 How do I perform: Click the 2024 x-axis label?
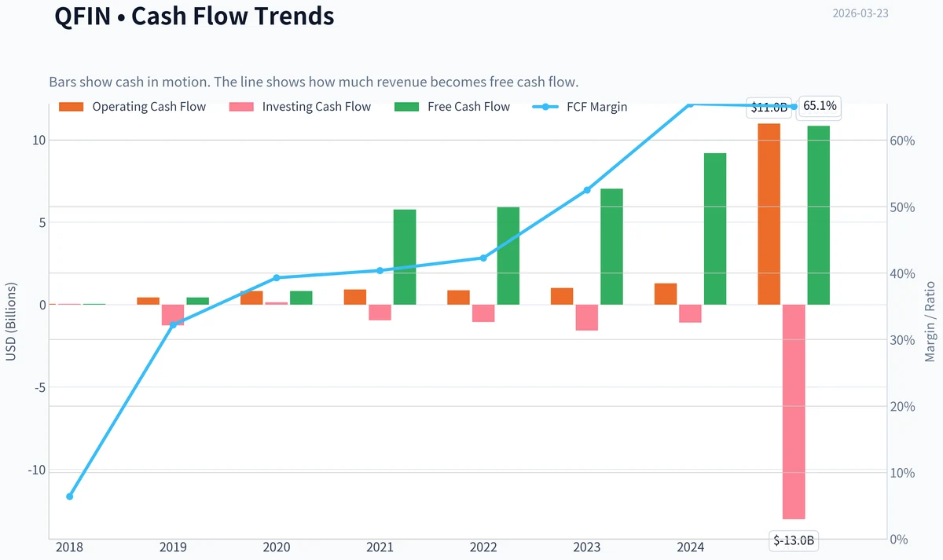click(690, 548)
